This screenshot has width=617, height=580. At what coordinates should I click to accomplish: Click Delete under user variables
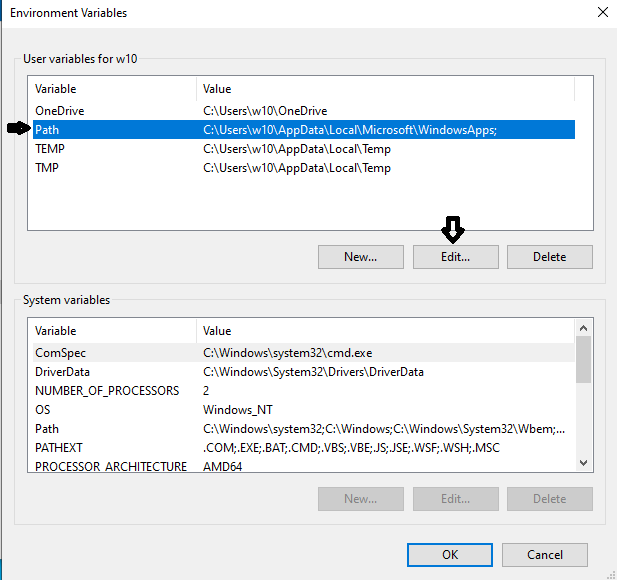coord(550,257)
